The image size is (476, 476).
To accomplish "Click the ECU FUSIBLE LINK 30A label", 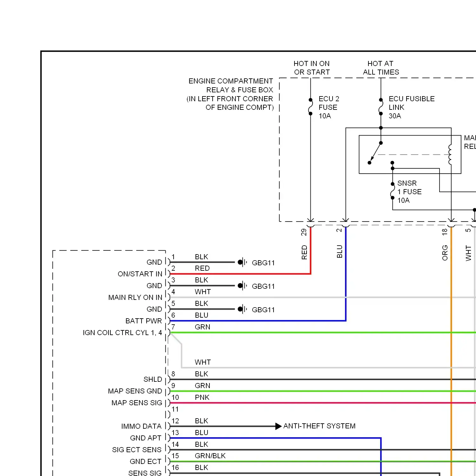I will pos(412,107).
